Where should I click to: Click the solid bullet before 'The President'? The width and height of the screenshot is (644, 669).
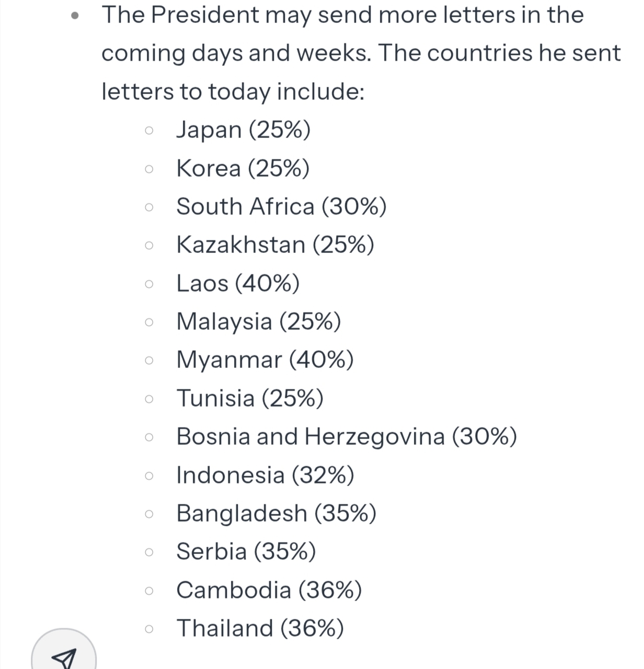(x=76, y=16)
